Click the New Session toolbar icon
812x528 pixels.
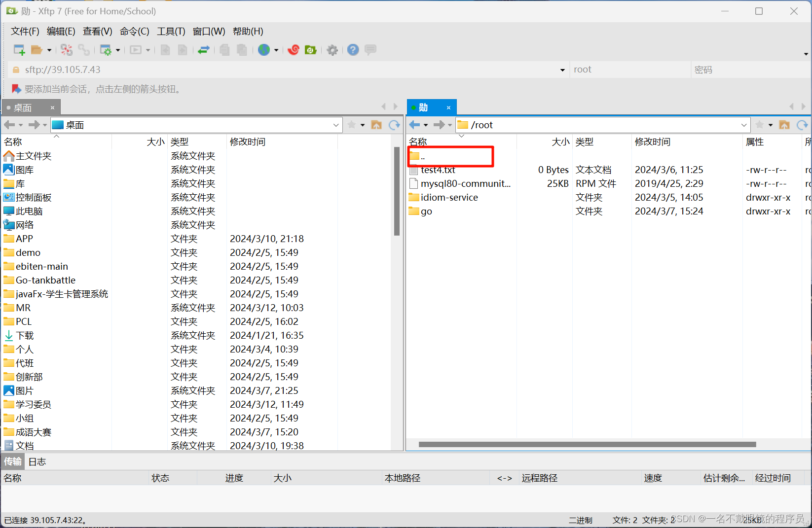click(19, 49)
